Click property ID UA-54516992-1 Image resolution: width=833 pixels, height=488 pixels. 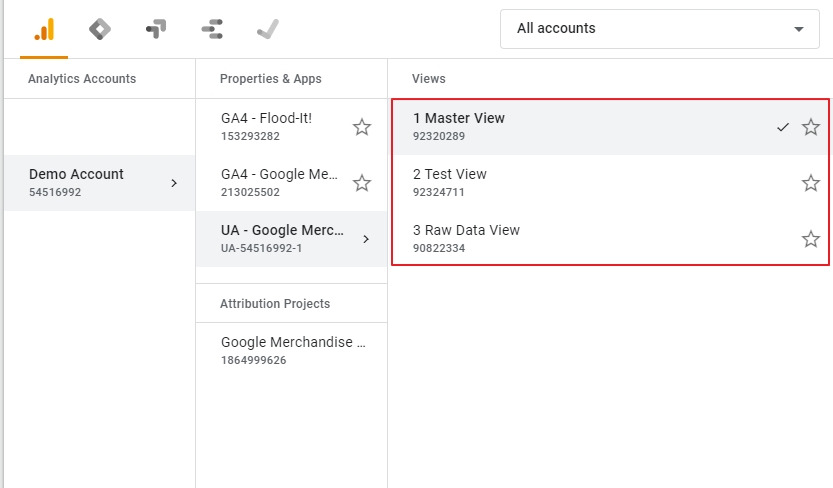(x=261, y=248)
